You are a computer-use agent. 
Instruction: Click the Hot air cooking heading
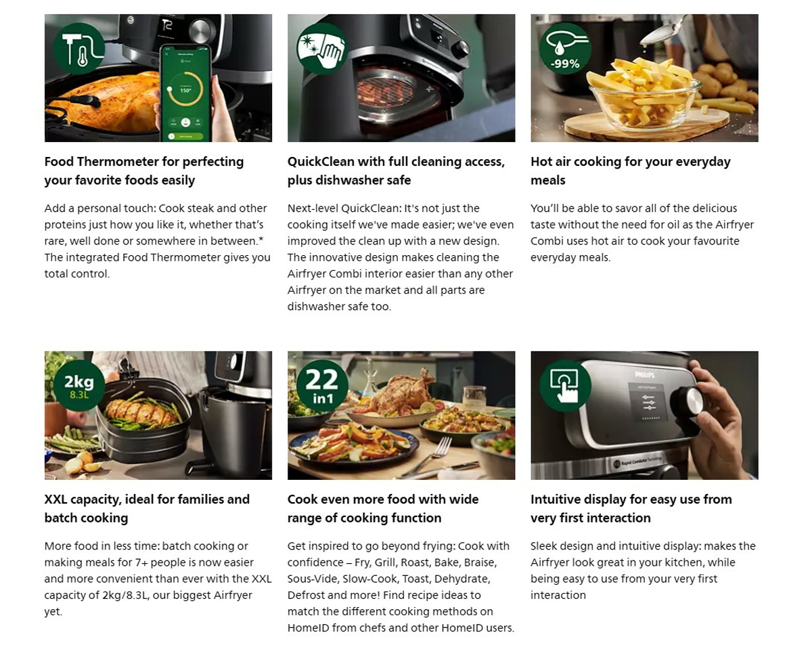coord(631,171)
